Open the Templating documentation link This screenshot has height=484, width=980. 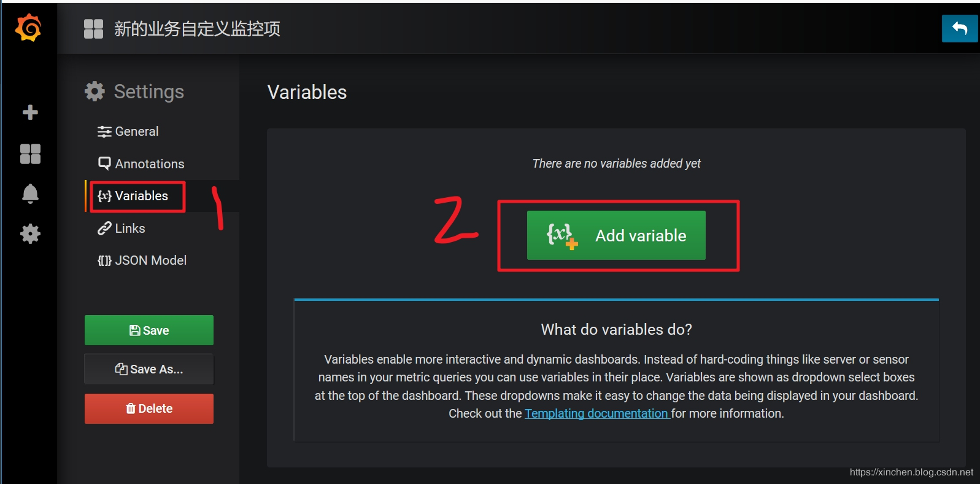[596, 413]
